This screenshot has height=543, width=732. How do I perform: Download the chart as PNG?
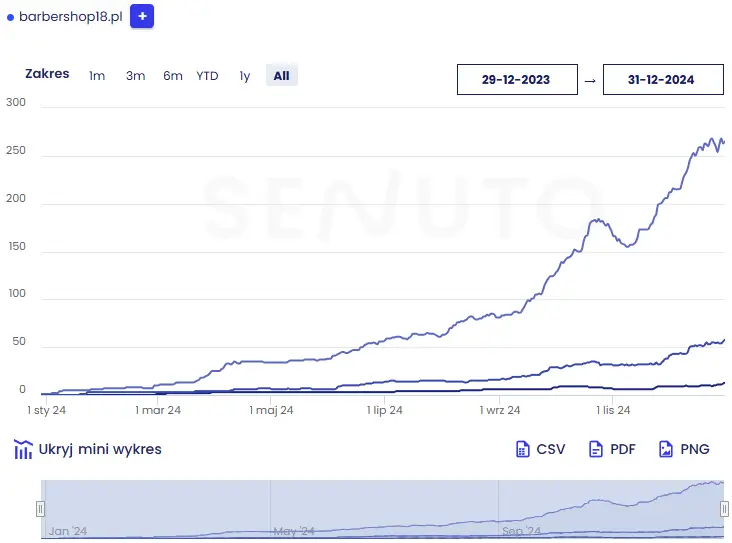click(x=695, y=449)
